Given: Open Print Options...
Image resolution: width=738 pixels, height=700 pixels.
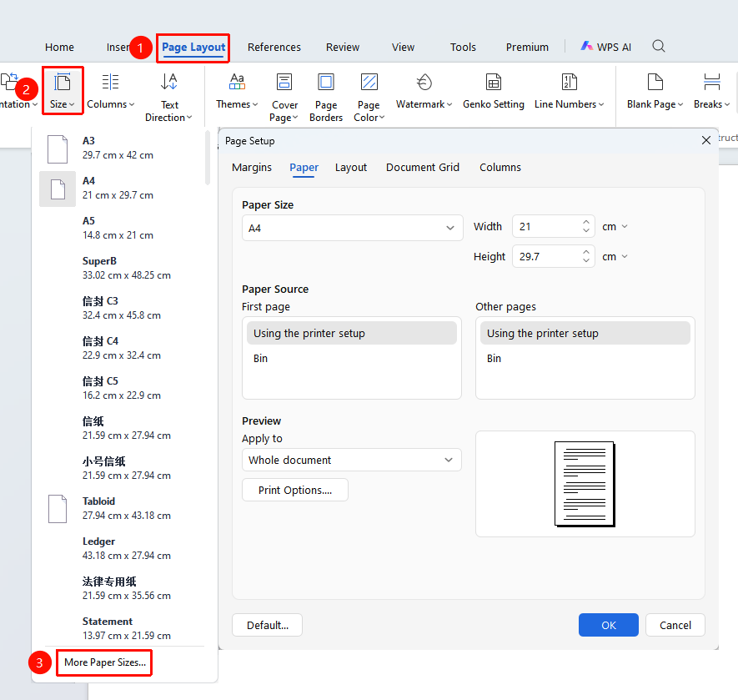Looking at the screenshot, I should coord(295,490).
